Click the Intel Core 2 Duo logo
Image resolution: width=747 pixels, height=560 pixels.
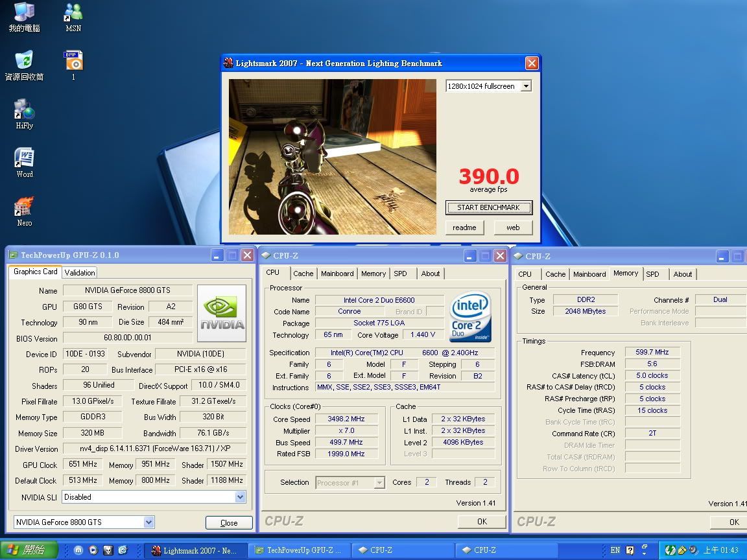pyautogui.click(x=471, y=316)
